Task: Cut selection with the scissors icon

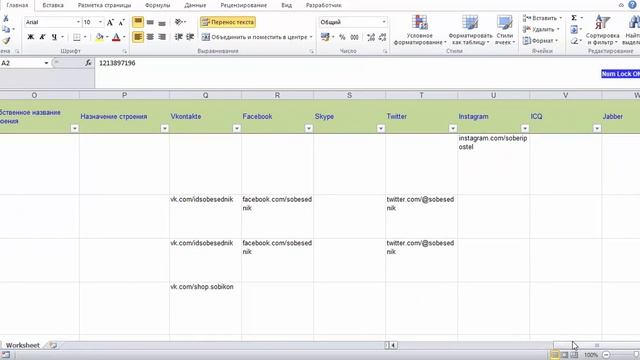Action: tap(6, 19)
